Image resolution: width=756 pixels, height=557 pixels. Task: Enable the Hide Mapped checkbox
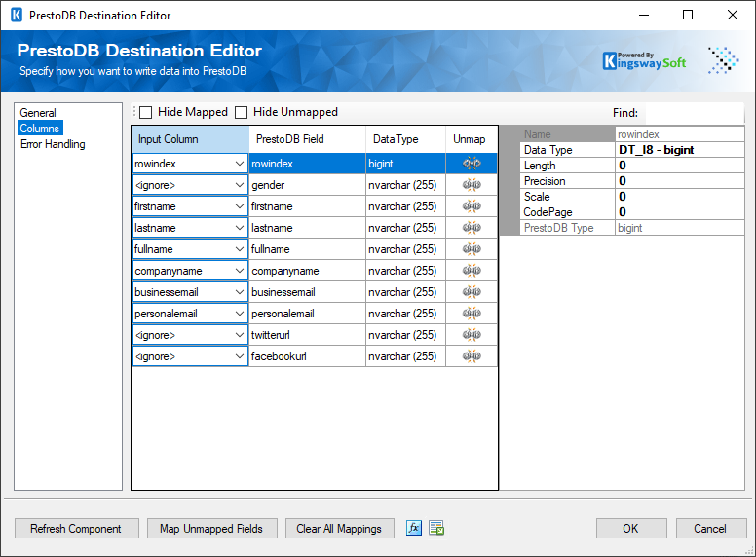[145, 112]
